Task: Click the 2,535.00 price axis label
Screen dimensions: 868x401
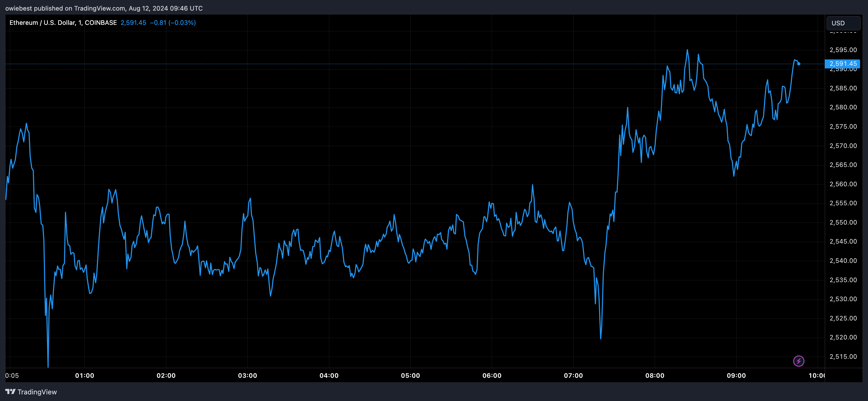Action: 843,280
